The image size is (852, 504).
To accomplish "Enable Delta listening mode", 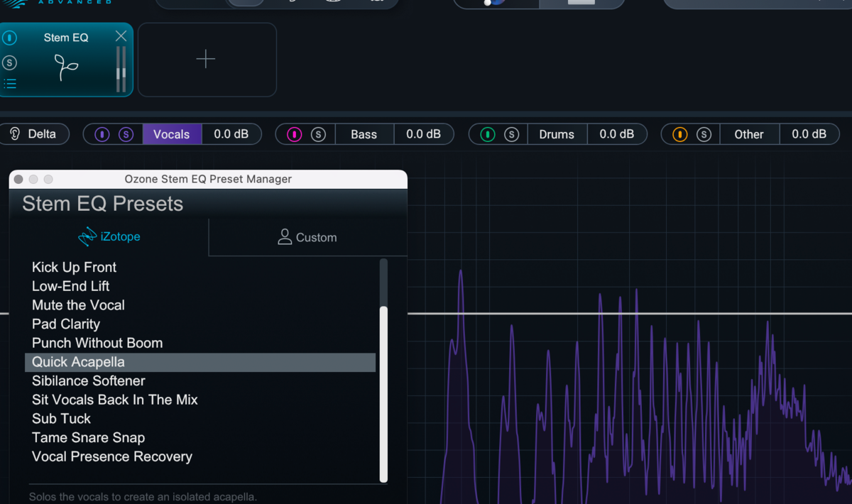I will pos(34,134).
